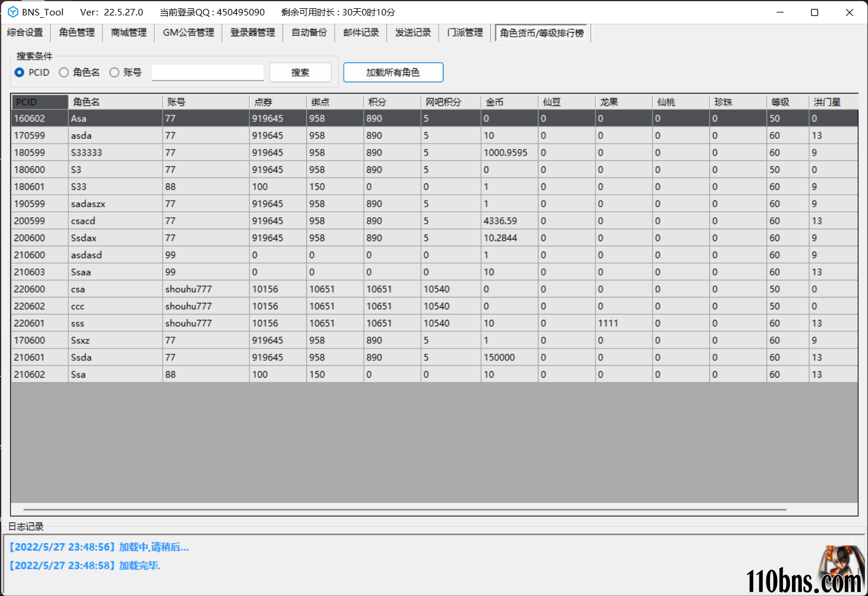Image resolution: width=868 pixels, height=596 pixels.
Task: Select PCID cell 210602
Action: [40, 375]
